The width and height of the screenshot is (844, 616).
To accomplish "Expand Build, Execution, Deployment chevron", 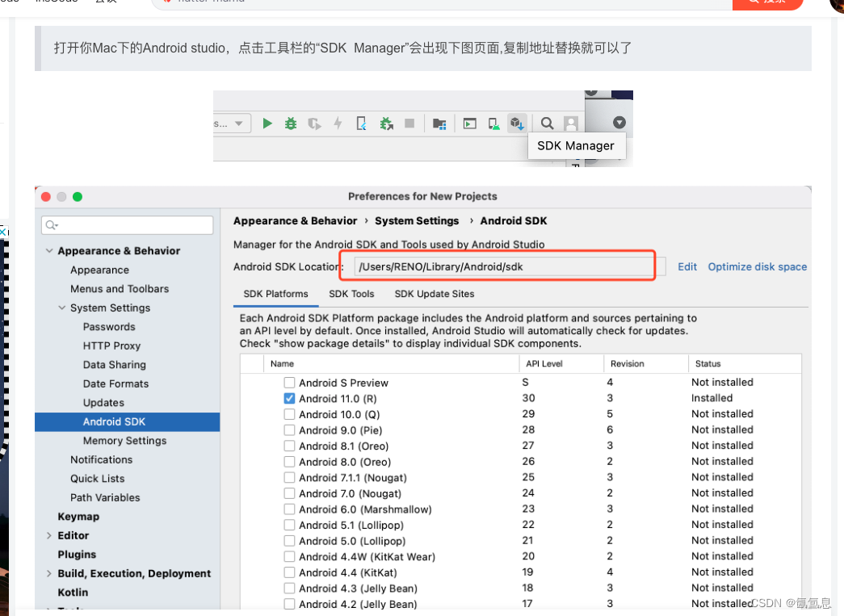I will (49, 573).
